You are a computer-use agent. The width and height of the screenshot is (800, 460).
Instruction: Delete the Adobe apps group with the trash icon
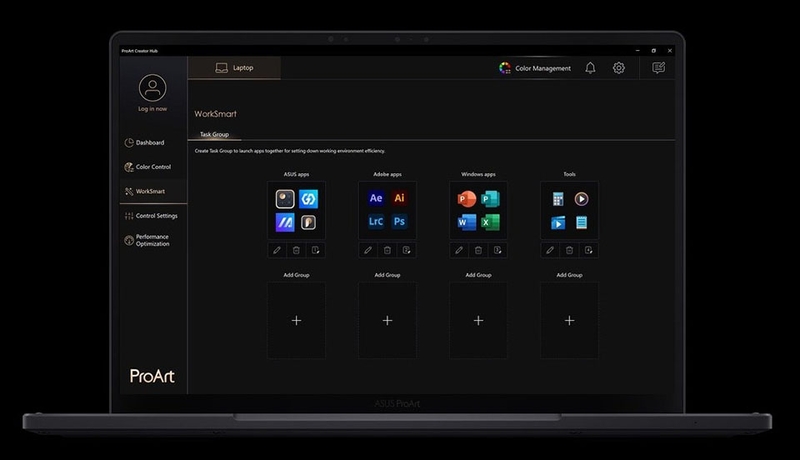click(x=387, y=250)
